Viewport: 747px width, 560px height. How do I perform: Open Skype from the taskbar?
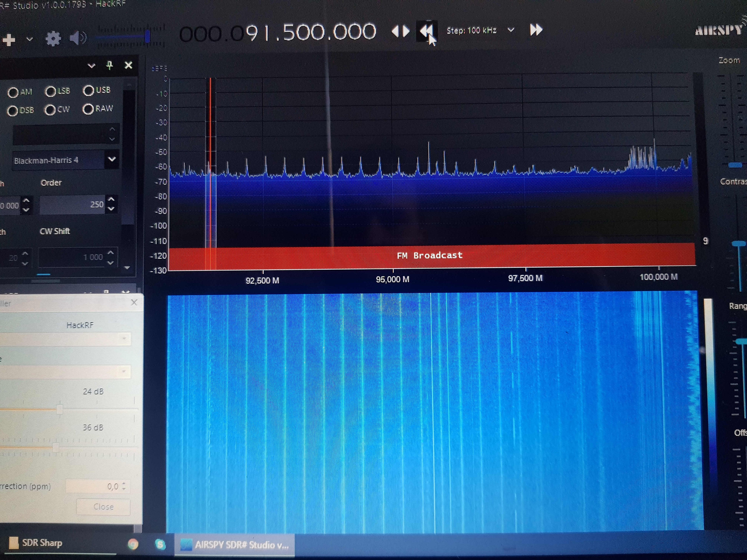pos(160,544)
